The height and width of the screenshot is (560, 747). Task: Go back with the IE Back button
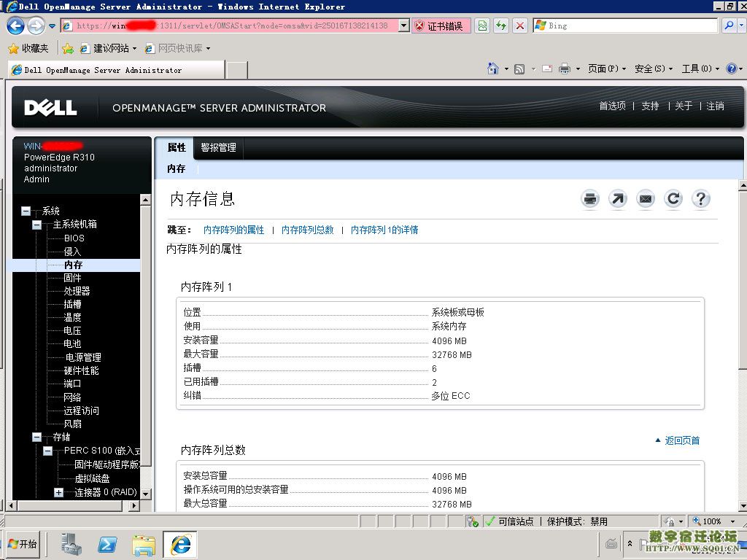(15, 26)
